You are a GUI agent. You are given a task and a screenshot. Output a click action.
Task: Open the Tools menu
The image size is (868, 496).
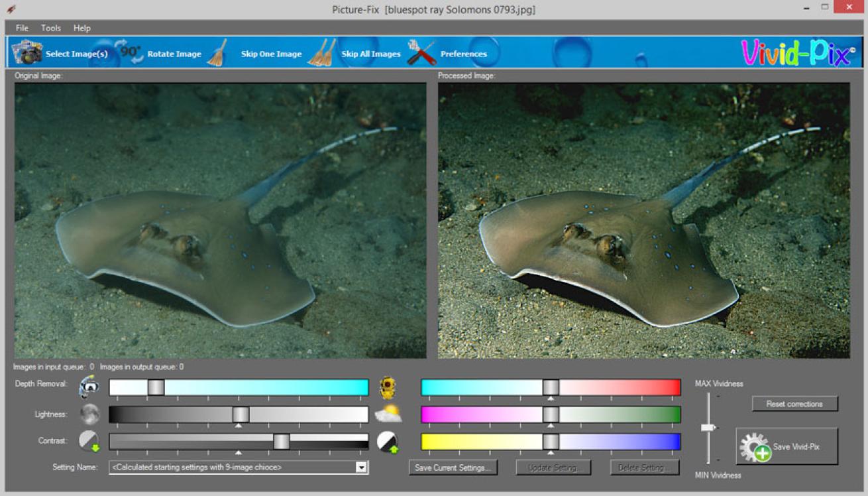click(51, 28)
